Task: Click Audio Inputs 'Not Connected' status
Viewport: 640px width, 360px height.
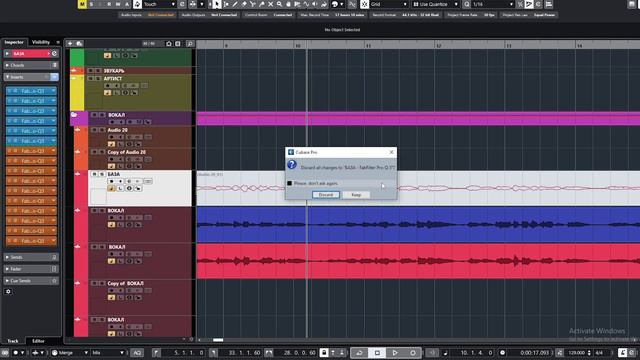Action: tap(161, 15)
